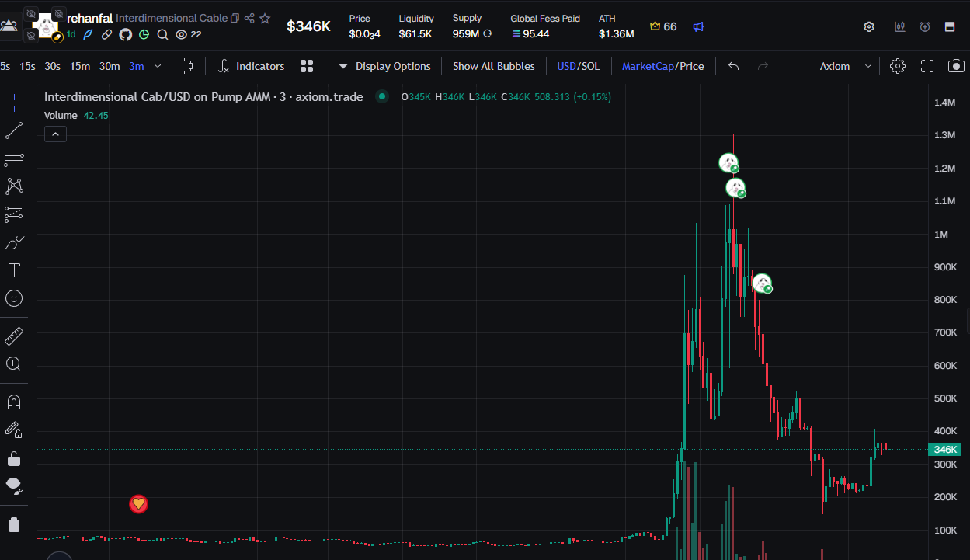
Task: Select the trend line drawing tool
Action: coord(14,130)
